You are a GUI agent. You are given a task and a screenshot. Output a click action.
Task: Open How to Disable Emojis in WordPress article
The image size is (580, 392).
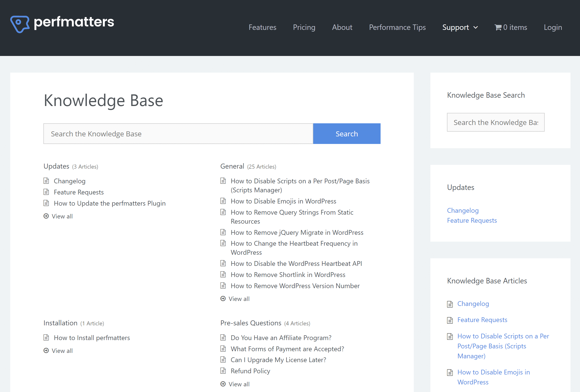(283, 201)
